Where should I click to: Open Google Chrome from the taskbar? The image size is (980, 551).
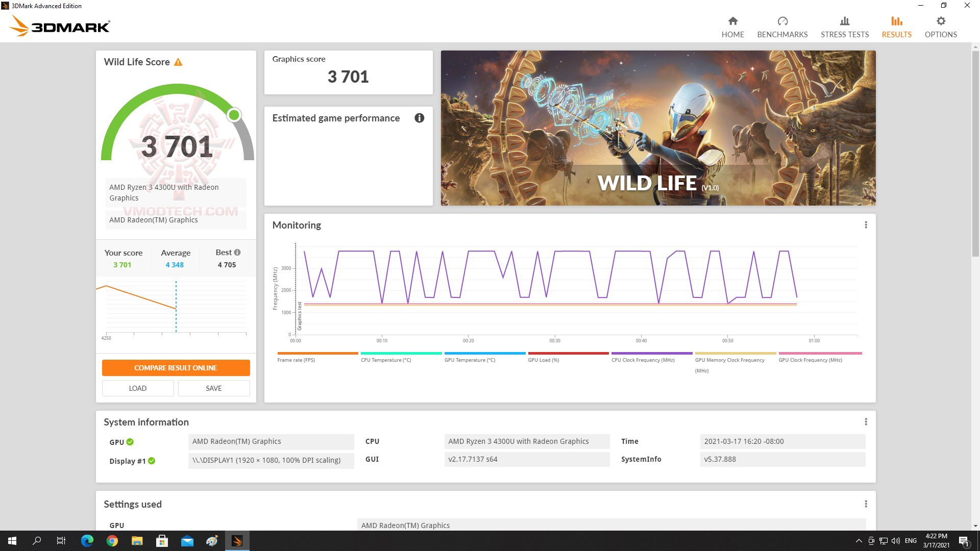(112, 541)
